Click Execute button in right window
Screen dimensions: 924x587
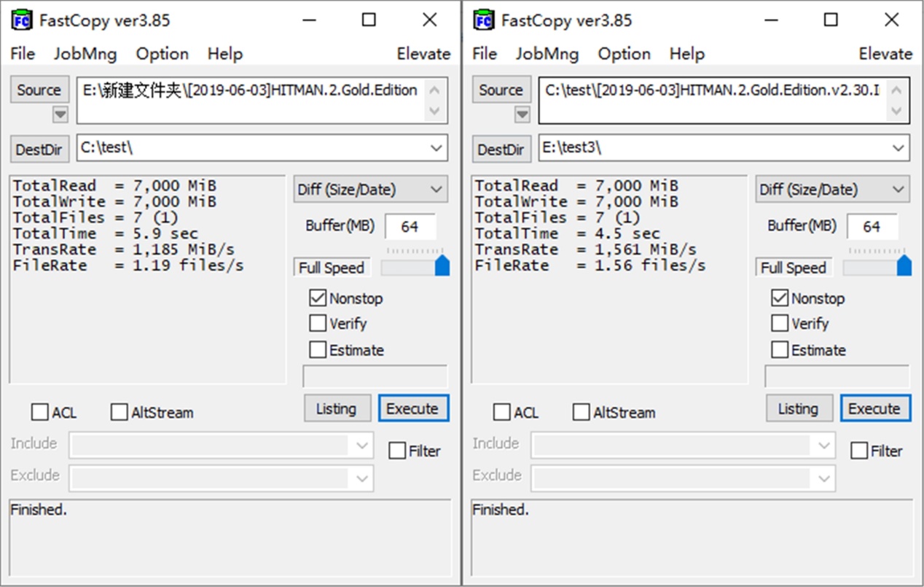click(874, 408)
